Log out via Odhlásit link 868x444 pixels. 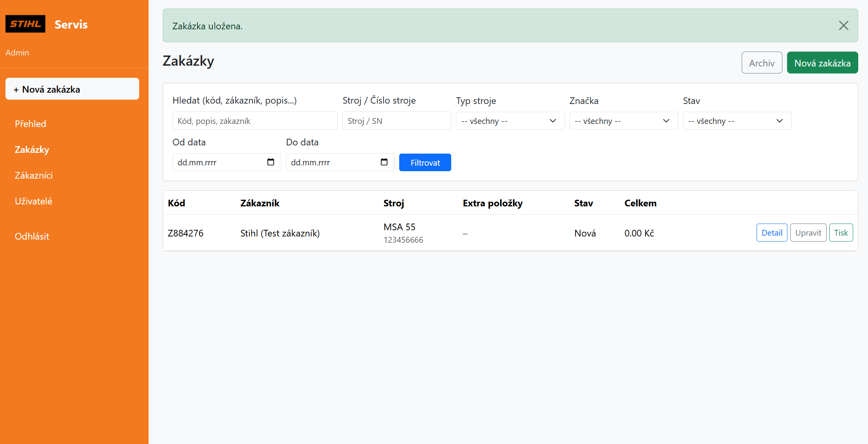click(32, 236)
